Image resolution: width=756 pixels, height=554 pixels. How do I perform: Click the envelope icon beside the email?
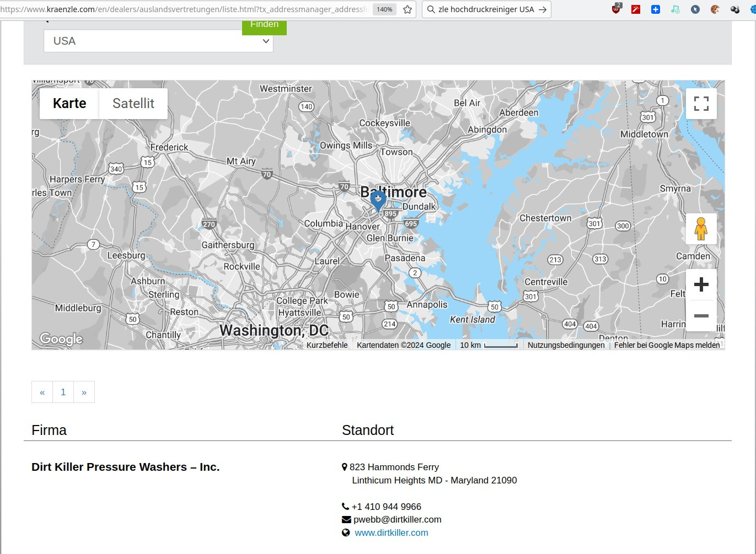pos(346,519)
